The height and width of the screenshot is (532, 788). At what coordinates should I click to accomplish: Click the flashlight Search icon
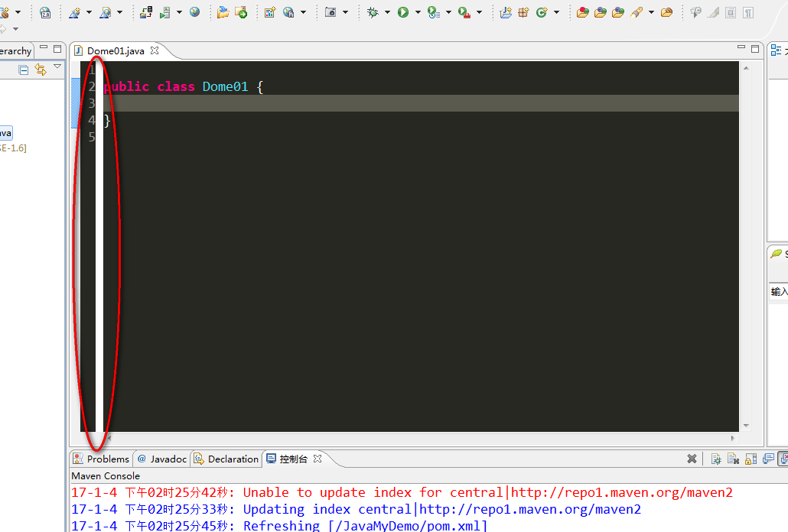(x=637, y=12)
